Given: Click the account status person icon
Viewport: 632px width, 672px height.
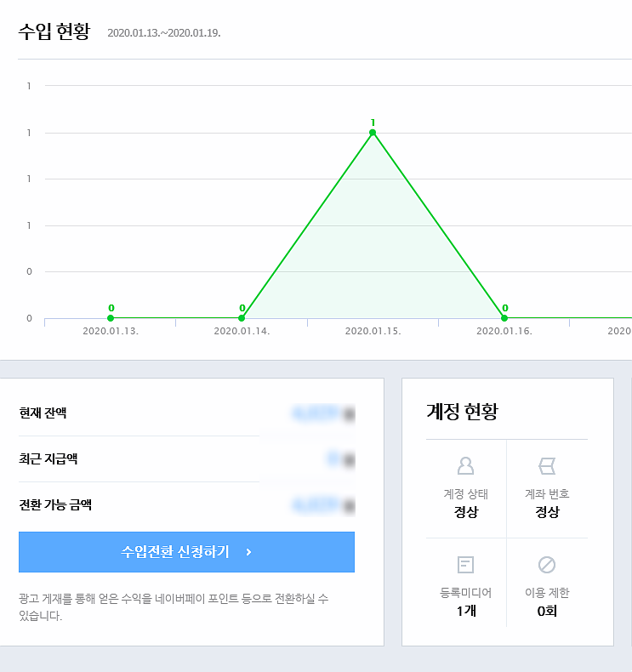Looking at the screenshot, I should (465, 465).
